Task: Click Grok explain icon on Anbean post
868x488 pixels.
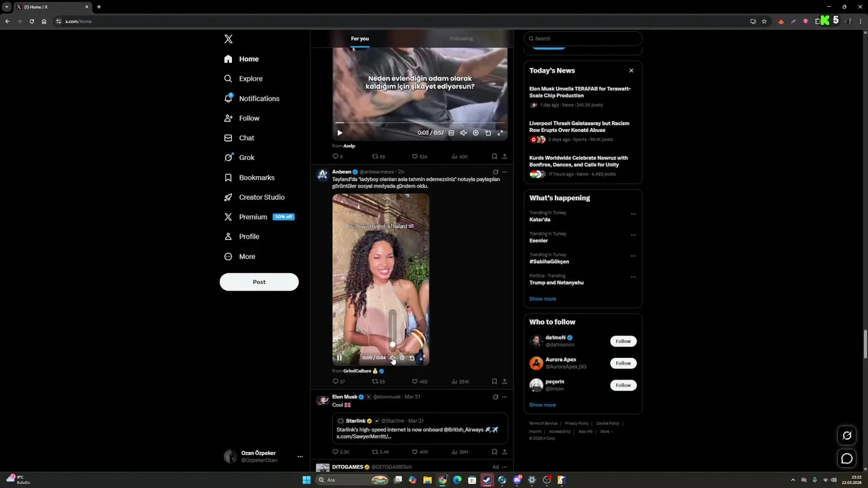Action: tap(496, 172)
